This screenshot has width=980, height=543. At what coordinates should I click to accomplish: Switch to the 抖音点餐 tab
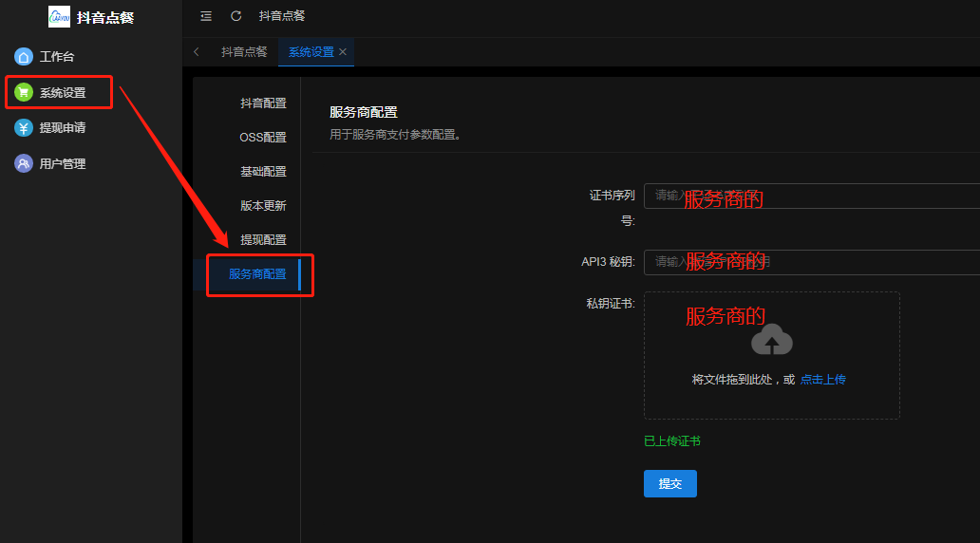pyautogui.click(x=244, y=52)
